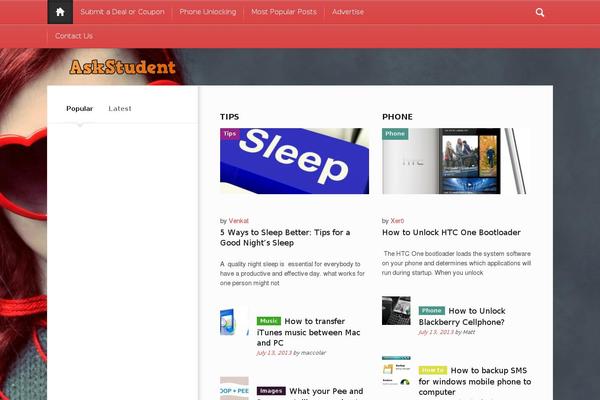Open the Poop + Pee post thumbnail
The image size is (600, 400).
[234, 389]
